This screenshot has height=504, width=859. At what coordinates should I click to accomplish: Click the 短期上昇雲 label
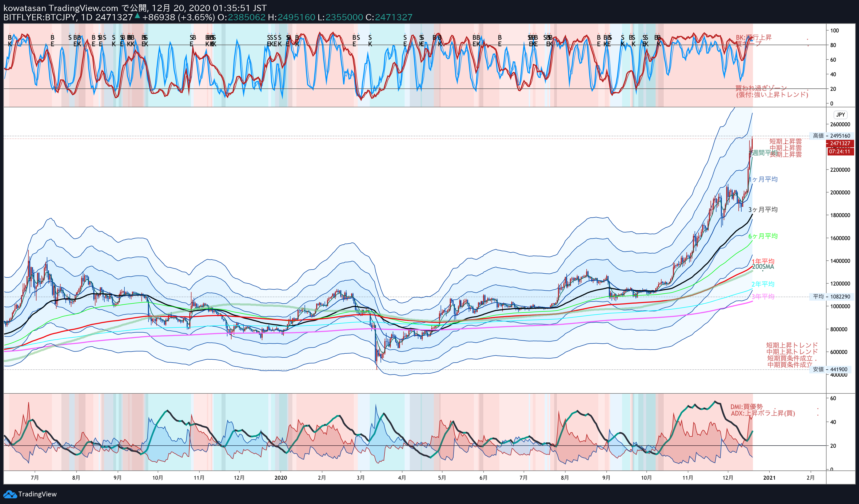coord(785,141)
